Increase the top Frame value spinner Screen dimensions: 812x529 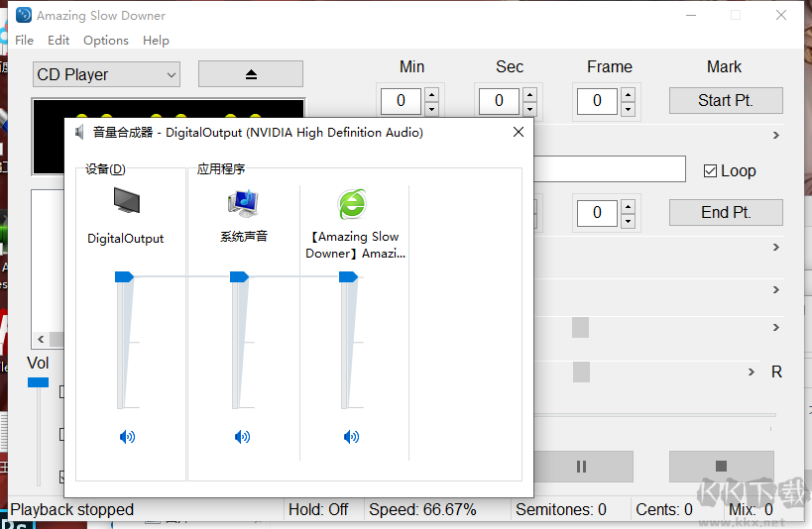[629, 95]
